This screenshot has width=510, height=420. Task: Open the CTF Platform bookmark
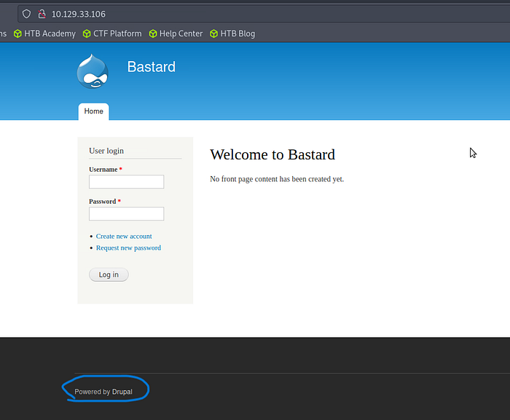point(112,33)
